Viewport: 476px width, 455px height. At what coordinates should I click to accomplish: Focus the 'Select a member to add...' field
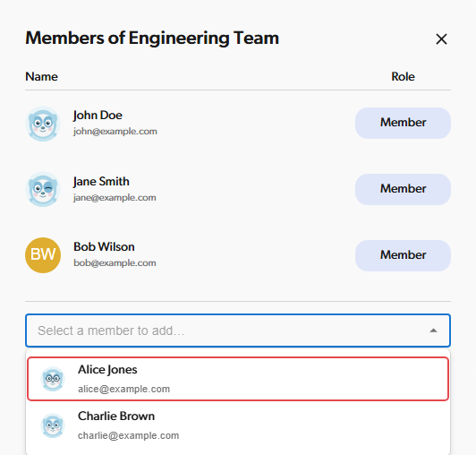[238, 331]
